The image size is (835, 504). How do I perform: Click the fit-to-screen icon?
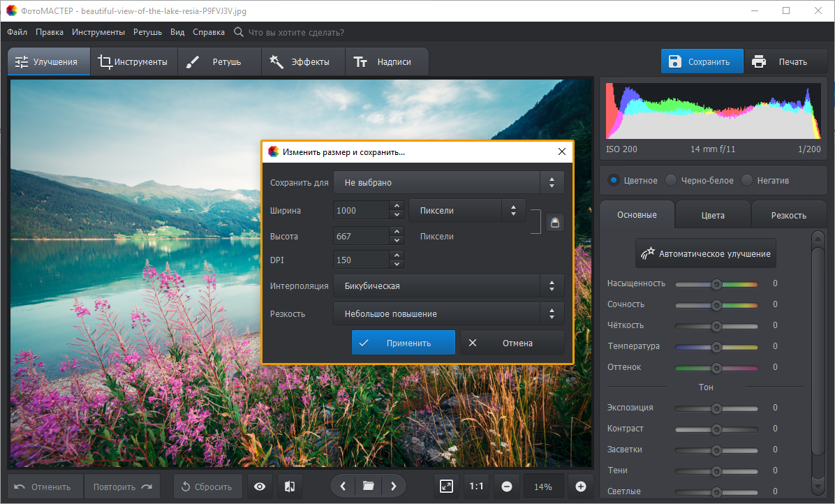(x=447, y=487)
